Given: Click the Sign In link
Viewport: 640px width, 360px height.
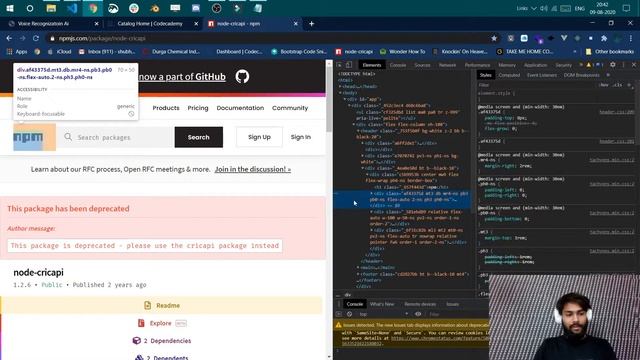Looking at the screenshot, I should [x=300, y=137].
